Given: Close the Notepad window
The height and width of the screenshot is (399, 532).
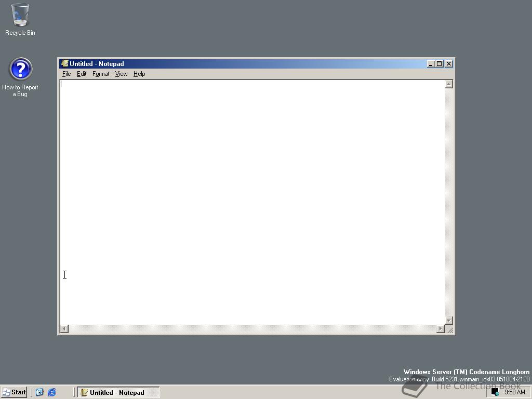Looking at the screenshot, I should coord(449,64).
